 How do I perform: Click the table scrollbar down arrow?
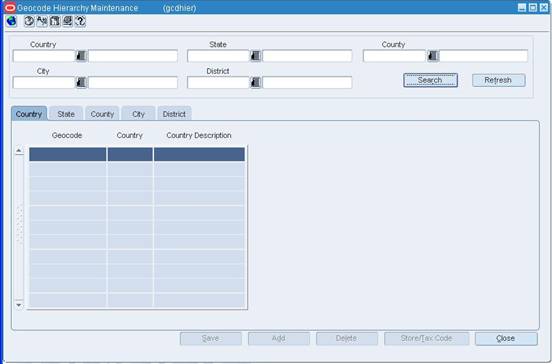click(19, 305)
